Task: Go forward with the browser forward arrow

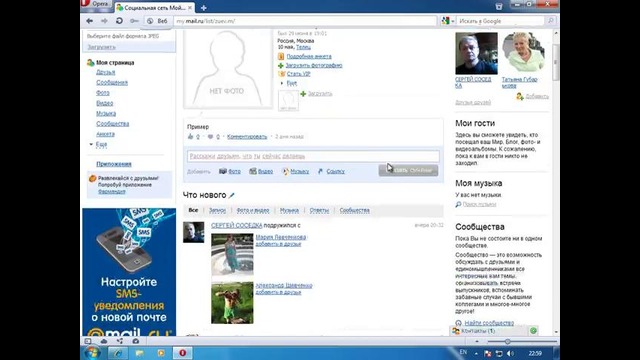Action: [104, 21]
